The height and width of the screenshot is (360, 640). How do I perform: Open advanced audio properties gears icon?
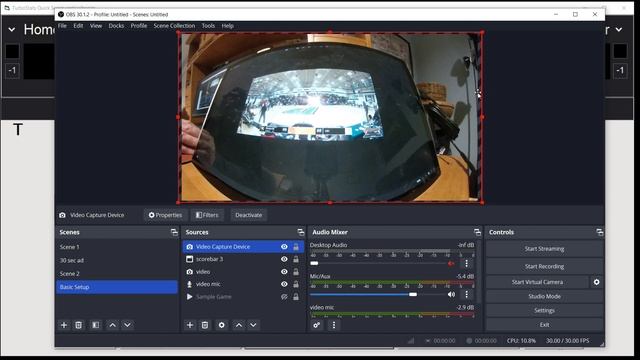(x=316, y=325)
